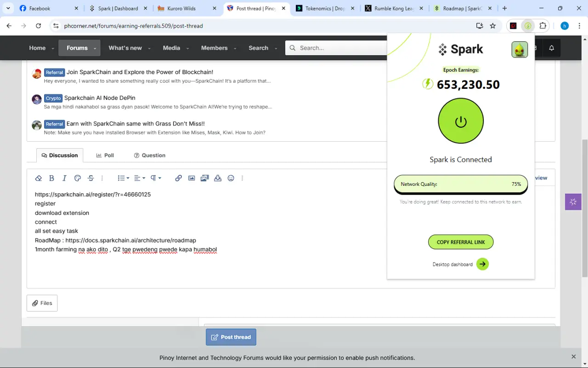This screenshot has width=588, height=368.
Task: Click the download/insert attachment icon
Action: click(x=218, y=178)
